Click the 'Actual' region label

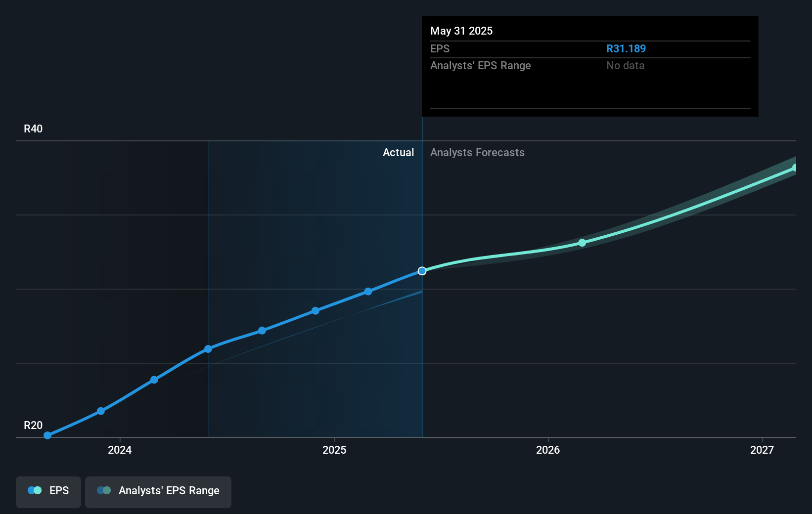[x=398, y=153]
